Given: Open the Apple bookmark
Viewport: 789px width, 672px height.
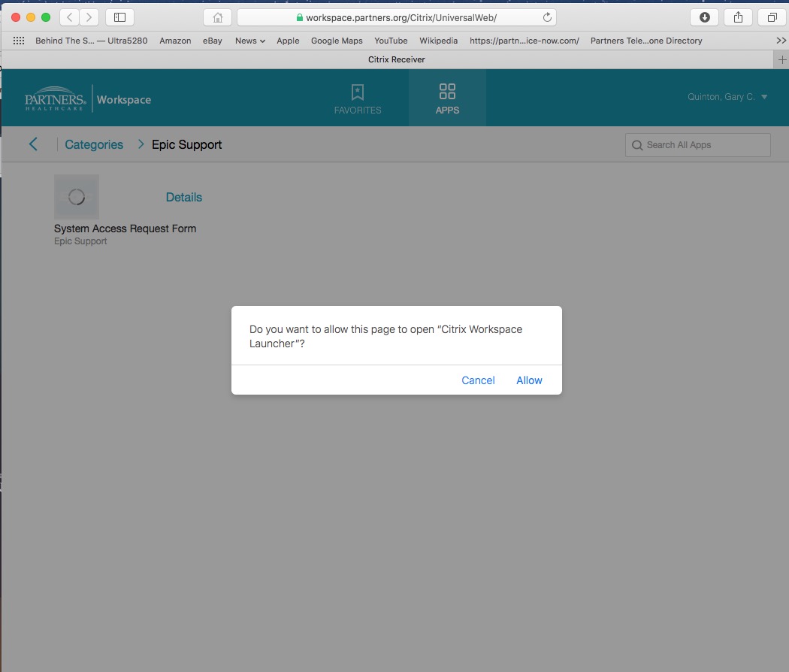Looking at the screenshot, I should (x=288, y=41).
